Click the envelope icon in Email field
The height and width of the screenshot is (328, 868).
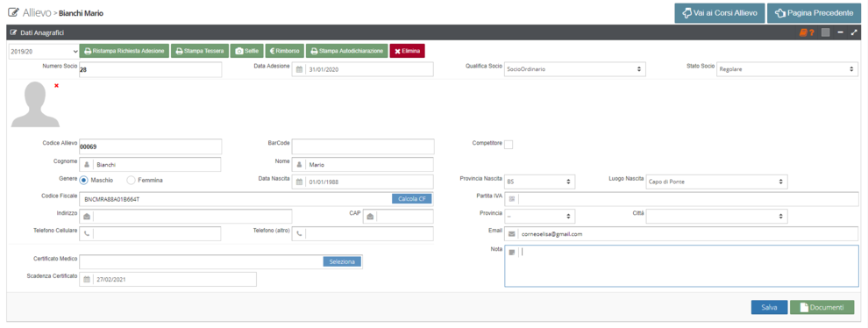click(x=512, y=234)
